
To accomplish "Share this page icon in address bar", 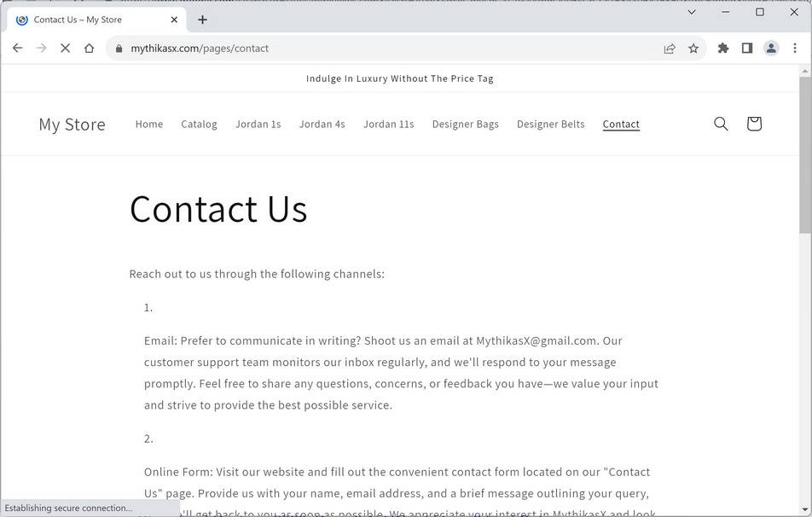I will coord(670,49).
